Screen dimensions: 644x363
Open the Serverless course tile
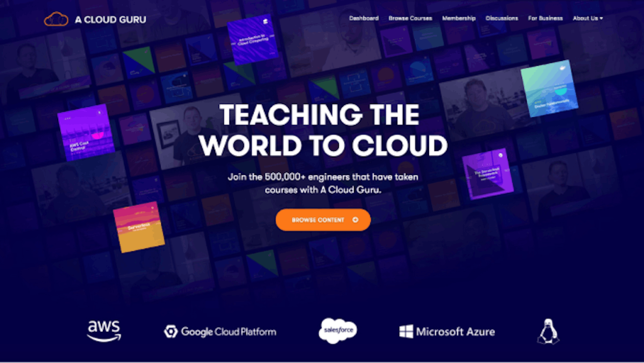click(x=139, y=227)
